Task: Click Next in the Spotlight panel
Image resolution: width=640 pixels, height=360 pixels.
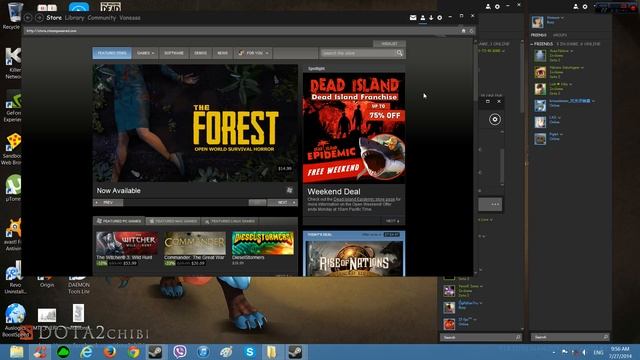Action: (x=392, y=221)
